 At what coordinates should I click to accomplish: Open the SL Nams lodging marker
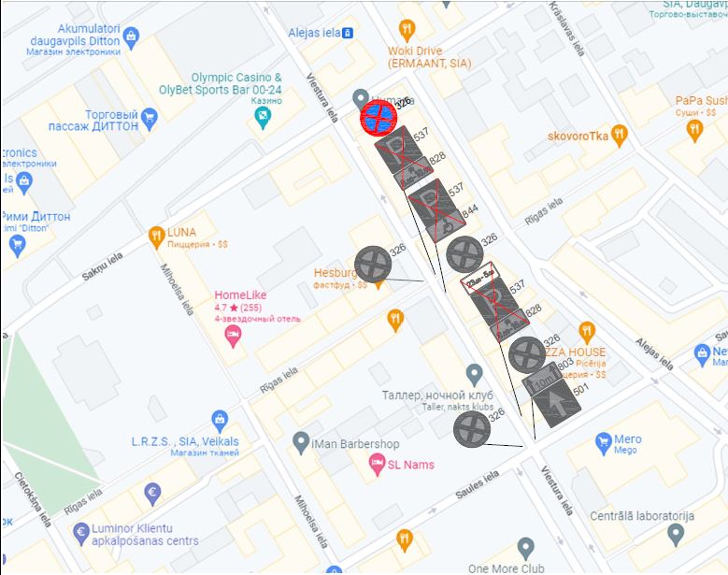[x=377, y=465]
